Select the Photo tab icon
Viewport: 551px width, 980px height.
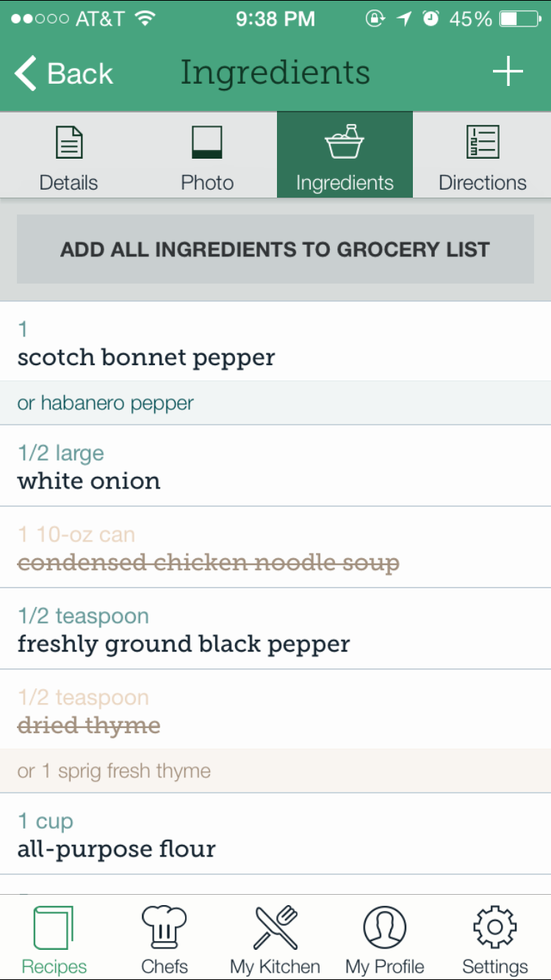tap(207, 143)
